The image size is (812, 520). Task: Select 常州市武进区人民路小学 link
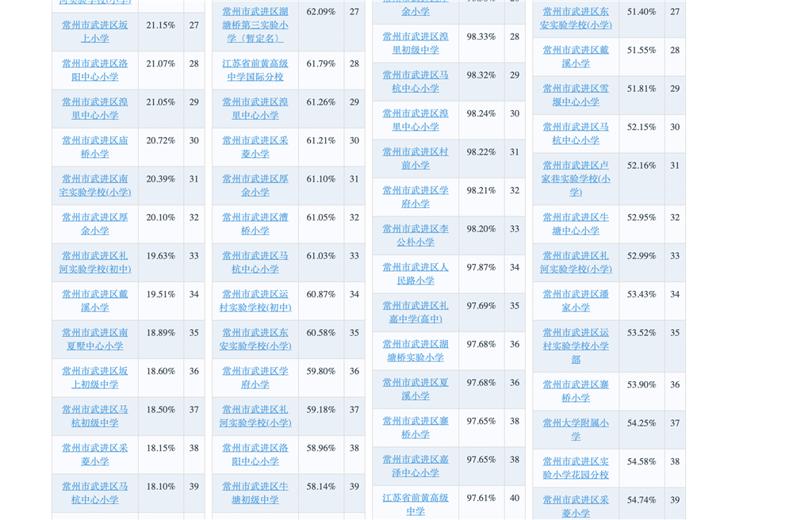point(416,273)
